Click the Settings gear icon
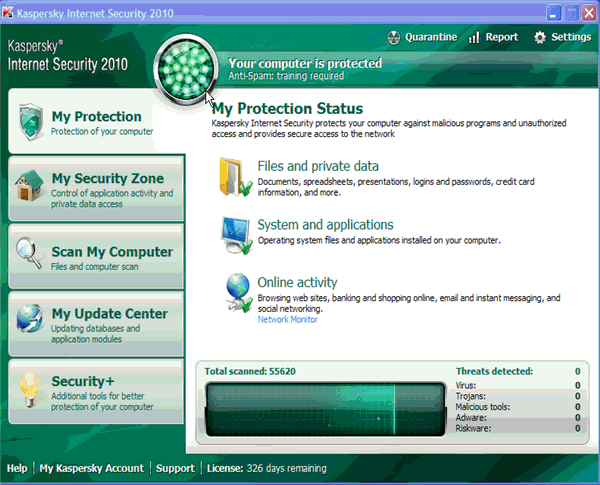 pos(540,38)
